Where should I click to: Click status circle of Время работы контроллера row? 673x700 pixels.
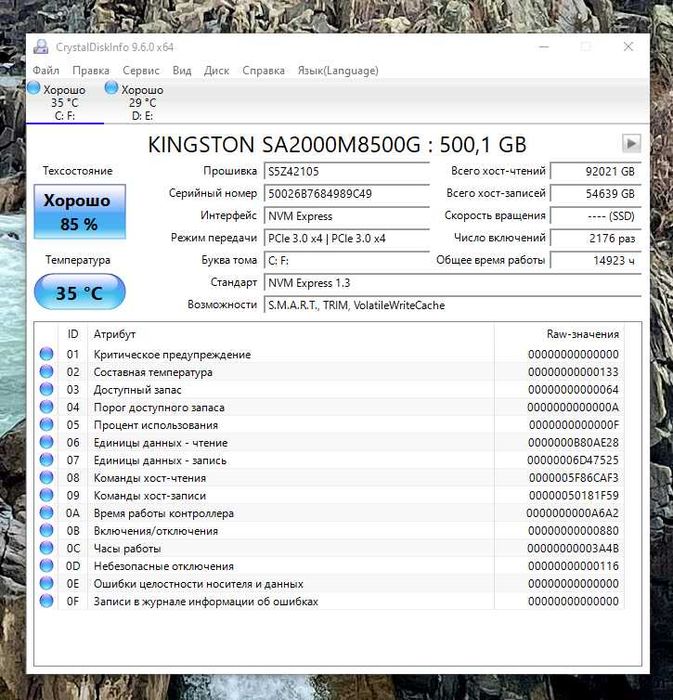[x=46, y=512]
